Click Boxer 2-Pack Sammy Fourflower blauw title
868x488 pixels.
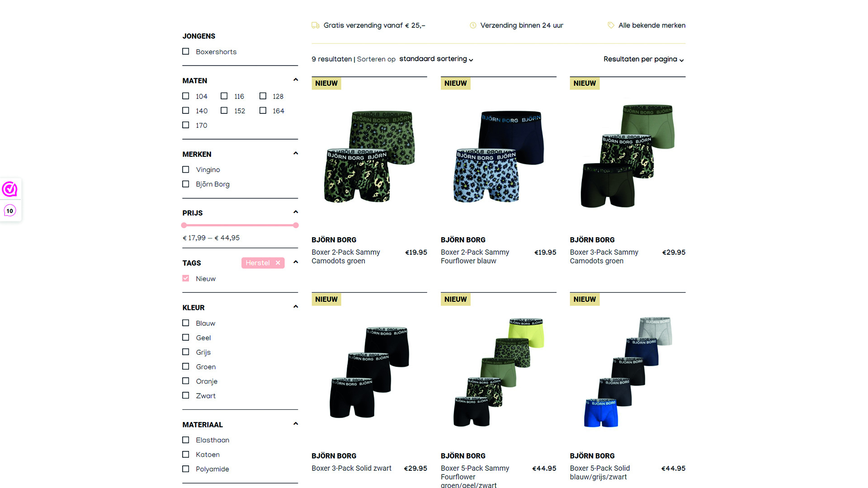(475, 257)
